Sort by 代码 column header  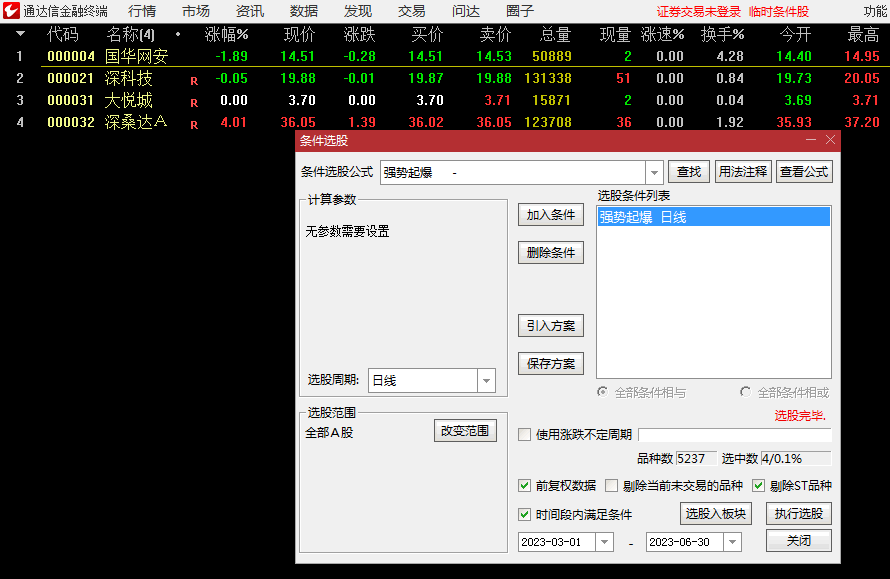click(x=62, y=35)
